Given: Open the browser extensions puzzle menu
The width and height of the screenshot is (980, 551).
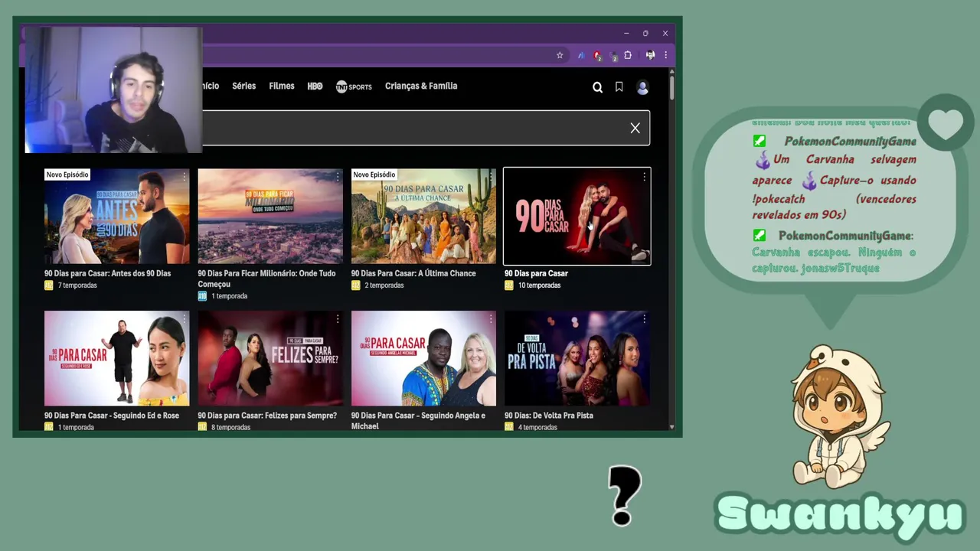Looking at the screenshot, I should point(628,55).
